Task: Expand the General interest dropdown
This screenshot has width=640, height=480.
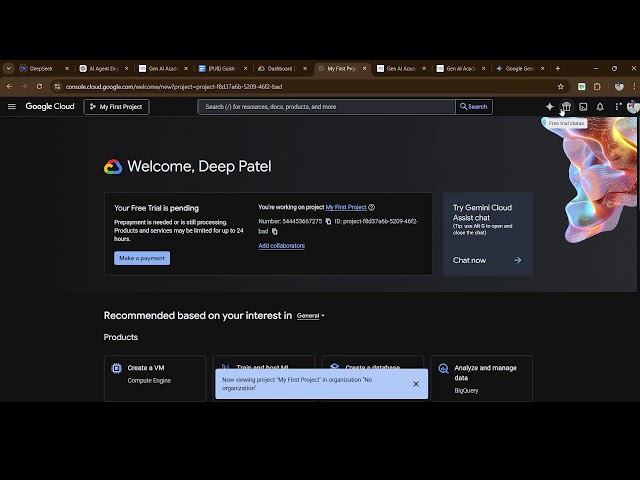Action: pos(311,316)
